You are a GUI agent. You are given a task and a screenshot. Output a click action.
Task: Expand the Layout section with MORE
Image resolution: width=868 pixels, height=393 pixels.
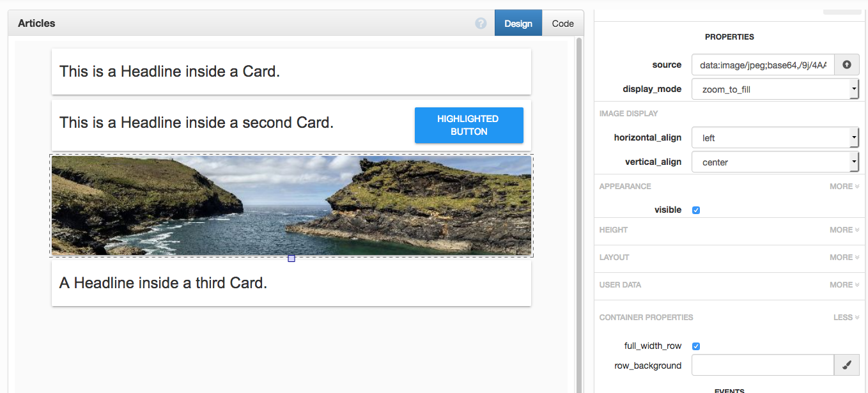click(x=844, y=258)
